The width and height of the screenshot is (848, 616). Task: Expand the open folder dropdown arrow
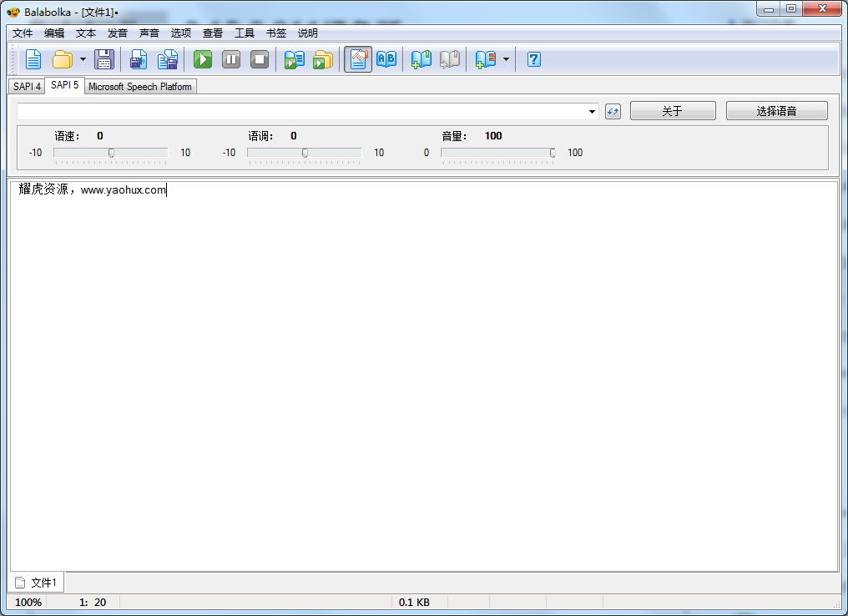pos(83,59)
